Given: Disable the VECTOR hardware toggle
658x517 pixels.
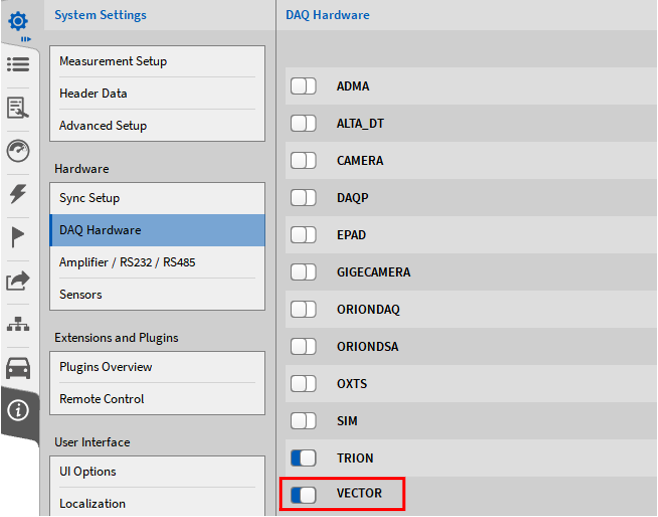Looking at the screenshot, I should [x=303, y=494].
